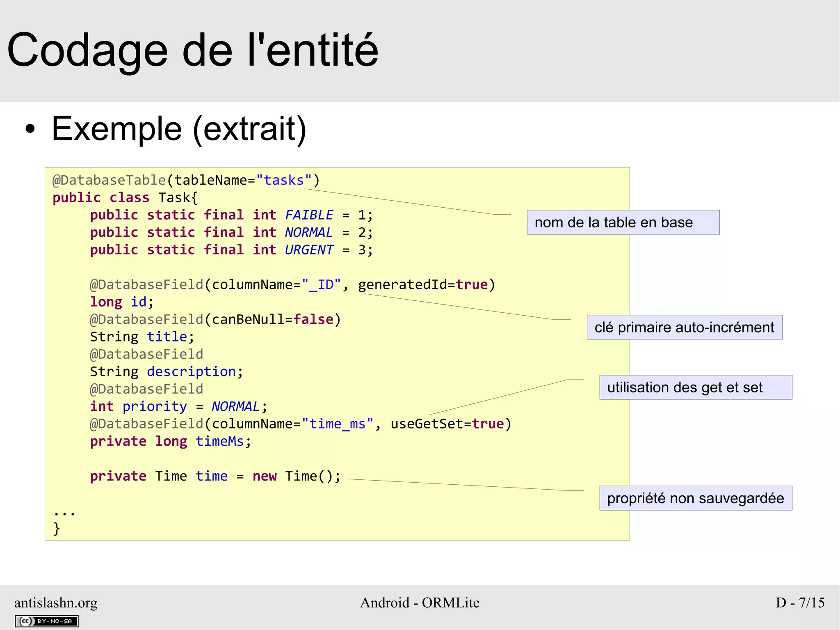Select the NORMAL = 2 constant line
The width and height of the screenshot is (840, 630).
point(231,232)
